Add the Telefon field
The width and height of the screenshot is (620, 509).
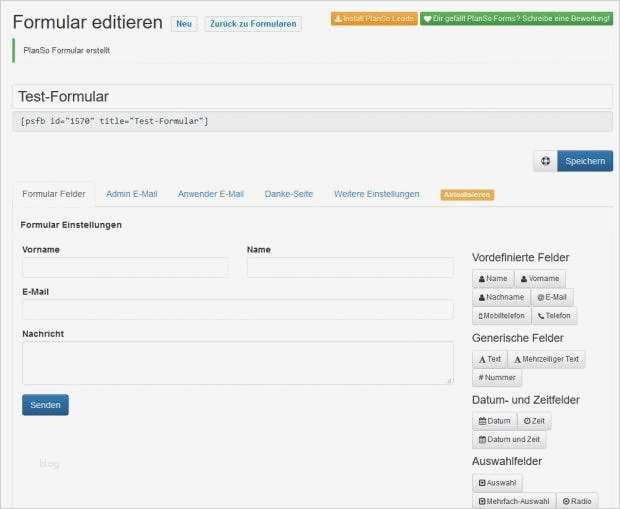click(554, 316)
